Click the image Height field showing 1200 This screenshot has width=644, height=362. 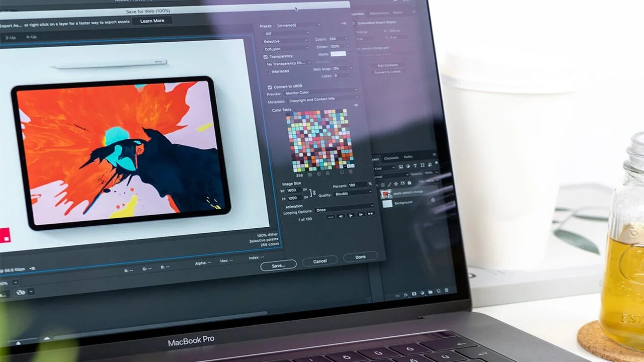click(x=294, y=198)
